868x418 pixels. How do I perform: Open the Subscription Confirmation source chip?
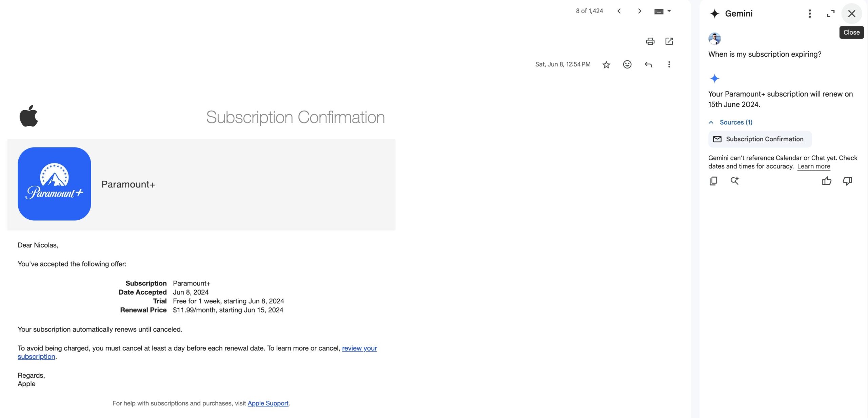[x=760, y=139]
